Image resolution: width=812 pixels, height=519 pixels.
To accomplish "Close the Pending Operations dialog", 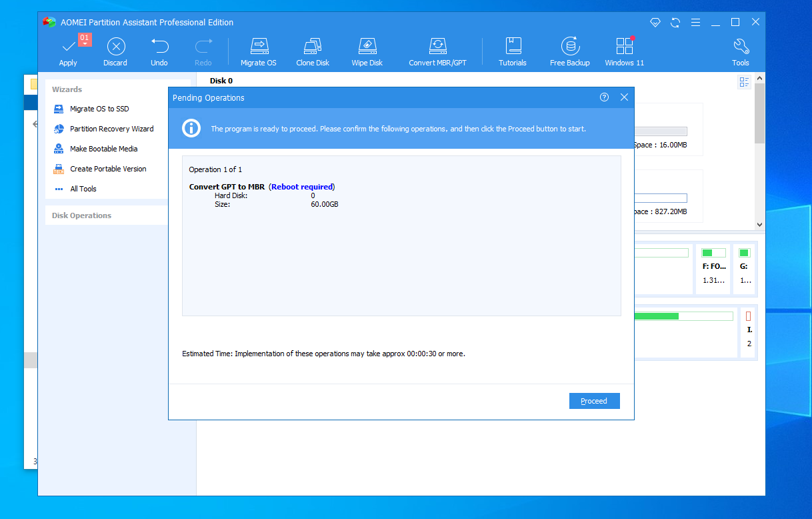I will [x=624, y=97].
